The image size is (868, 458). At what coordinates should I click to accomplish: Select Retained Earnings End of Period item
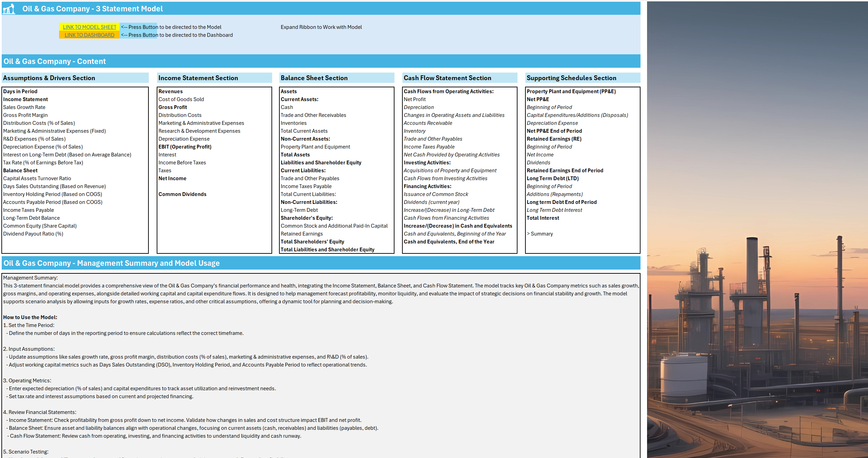point(565,170)
